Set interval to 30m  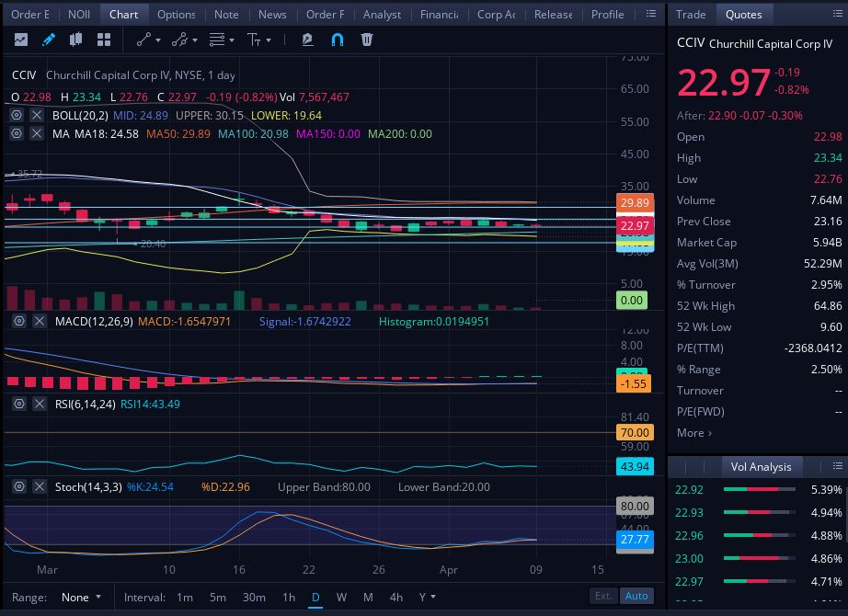click(x=254, y=597)
